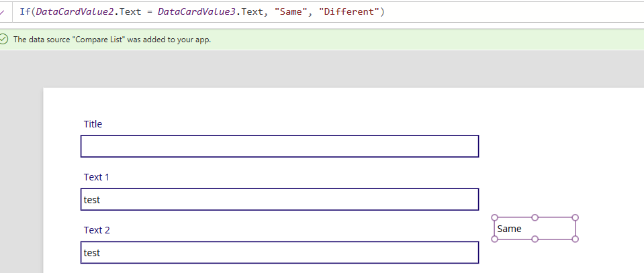
Task: Click the "Same" string in the formula
Action: point(290,11)
